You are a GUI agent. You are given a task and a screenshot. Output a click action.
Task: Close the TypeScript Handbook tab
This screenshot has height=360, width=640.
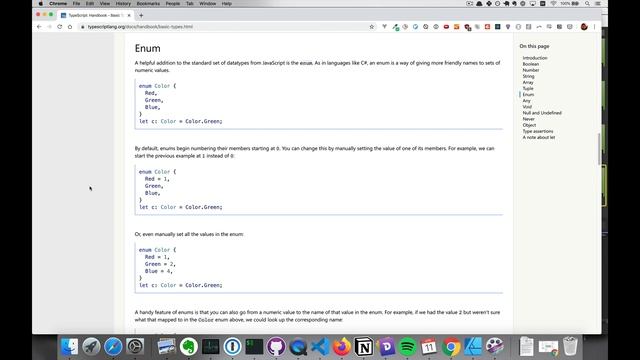(x=129, y=15)
